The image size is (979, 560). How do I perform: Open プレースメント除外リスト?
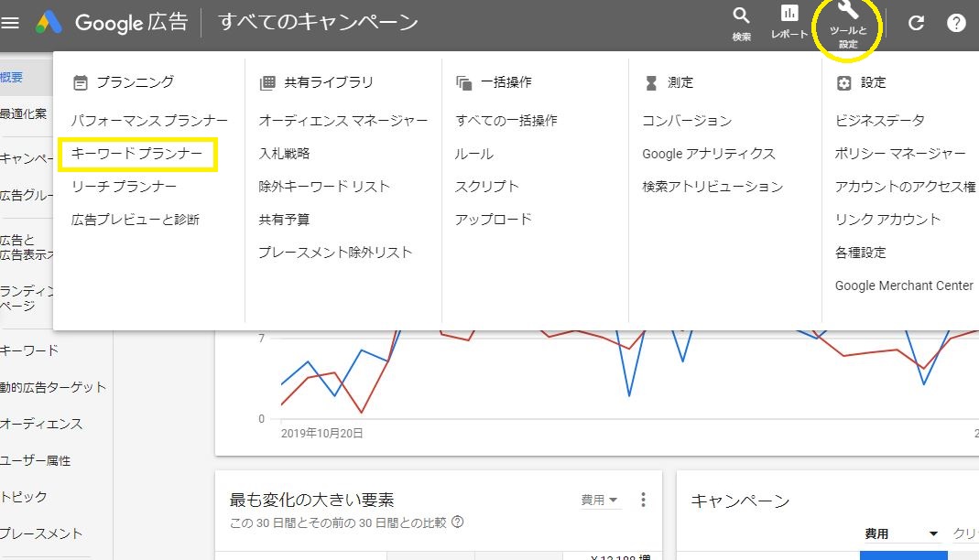tap(335, 253)
